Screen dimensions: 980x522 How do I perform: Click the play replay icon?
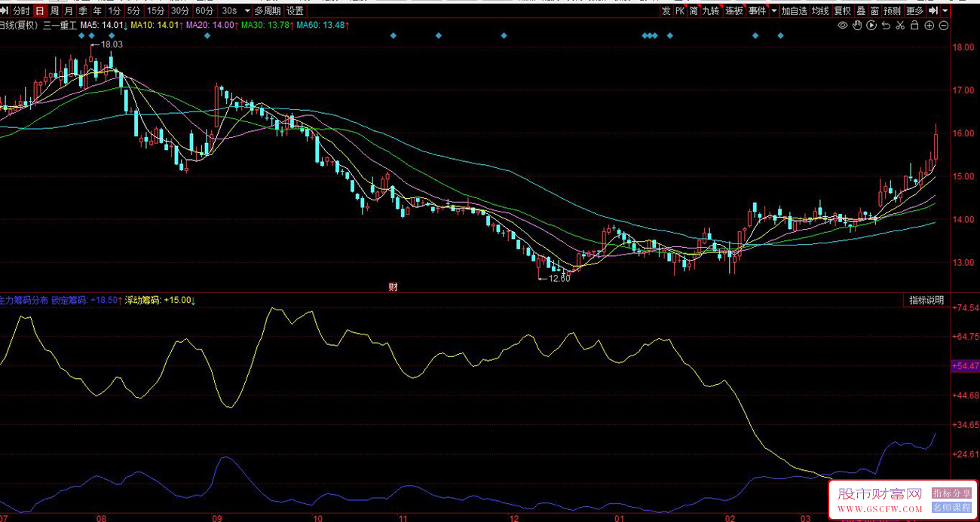pyautogui.click(x=871, y=26)
